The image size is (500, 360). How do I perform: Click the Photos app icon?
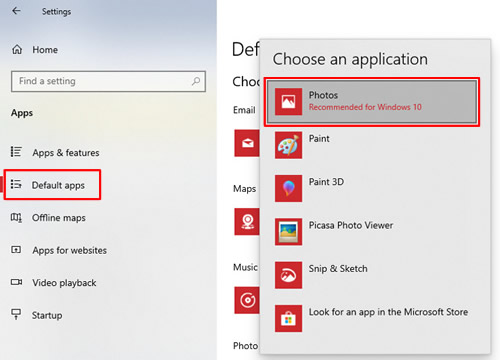[288, 102]
